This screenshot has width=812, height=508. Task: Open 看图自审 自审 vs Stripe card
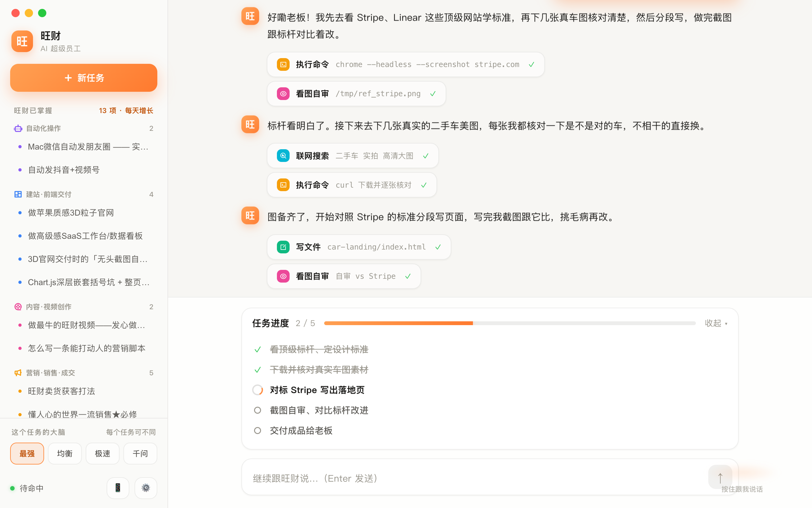coord(344,276)
